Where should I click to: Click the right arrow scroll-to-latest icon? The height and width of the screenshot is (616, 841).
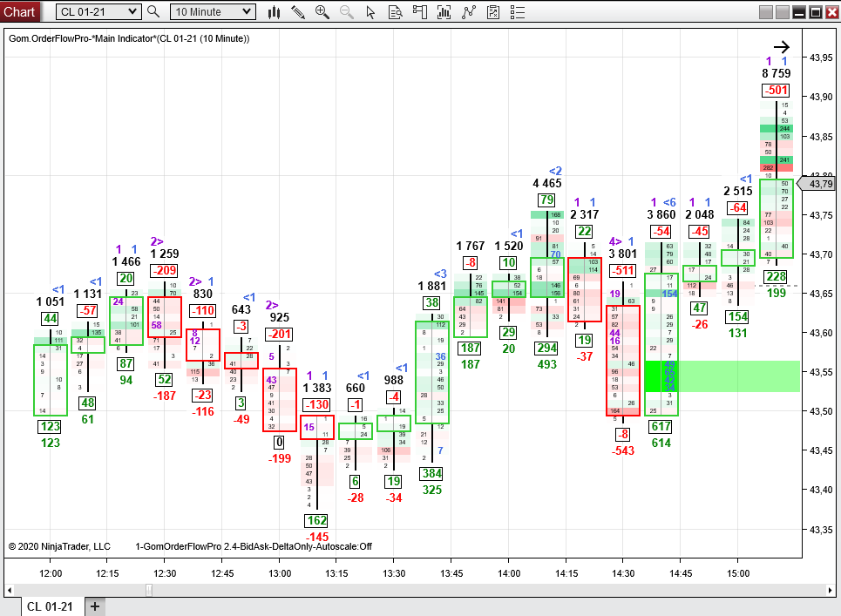[782, 47]
